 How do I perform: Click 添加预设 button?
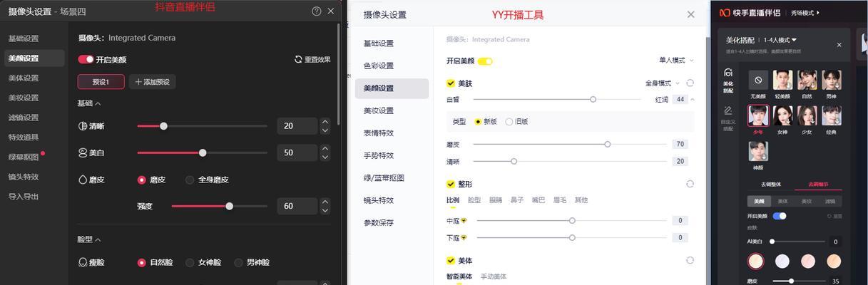(152, 82)
